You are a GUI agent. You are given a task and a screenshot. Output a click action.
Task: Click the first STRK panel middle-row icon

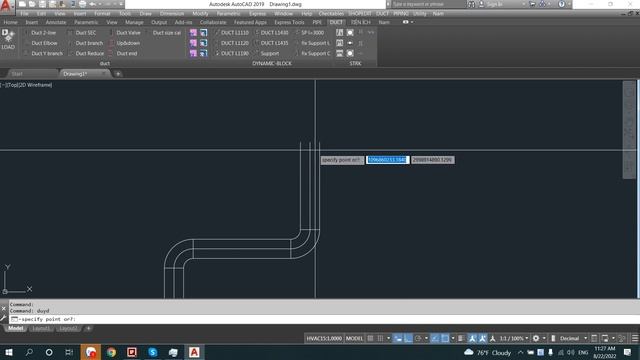click(340, 43)
